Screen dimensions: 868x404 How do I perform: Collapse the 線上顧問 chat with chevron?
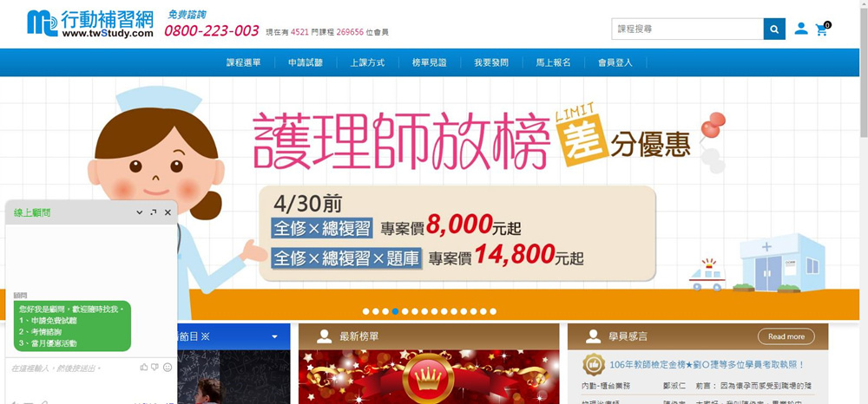(x=140, y=212)
